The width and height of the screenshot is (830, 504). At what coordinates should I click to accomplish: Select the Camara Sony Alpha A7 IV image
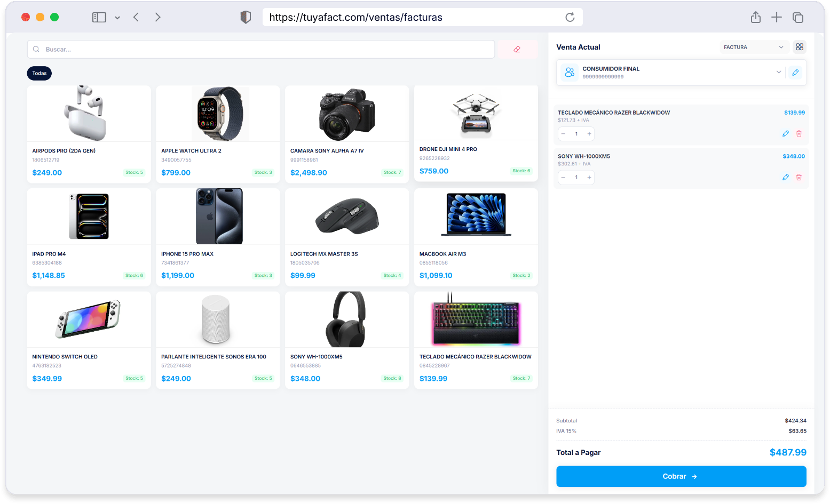[x=347, y=114]
